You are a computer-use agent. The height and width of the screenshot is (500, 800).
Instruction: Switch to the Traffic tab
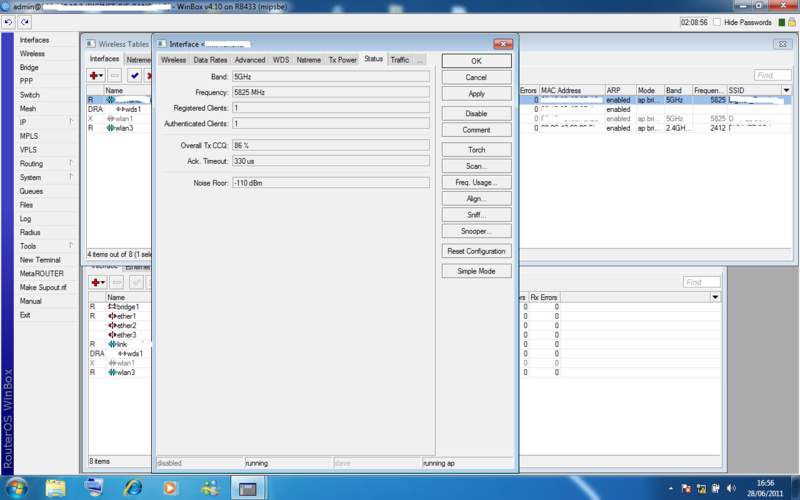(399, 60)
